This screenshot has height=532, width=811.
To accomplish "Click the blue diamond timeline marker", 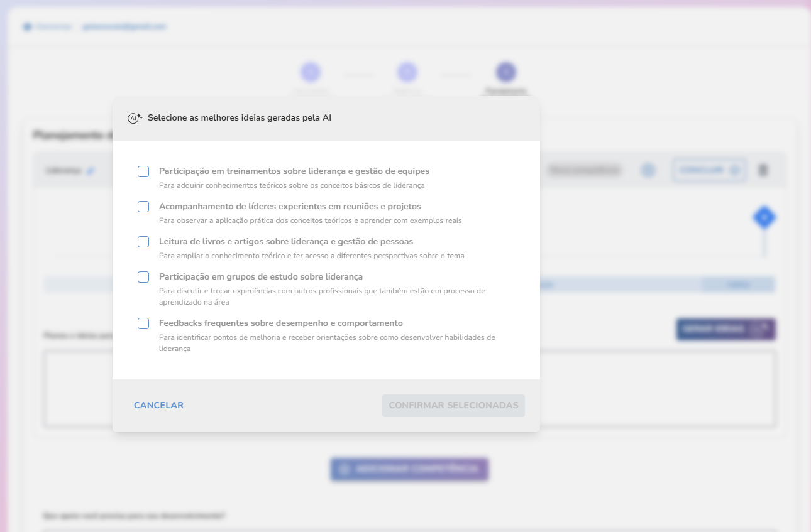I will pos(764,217).
